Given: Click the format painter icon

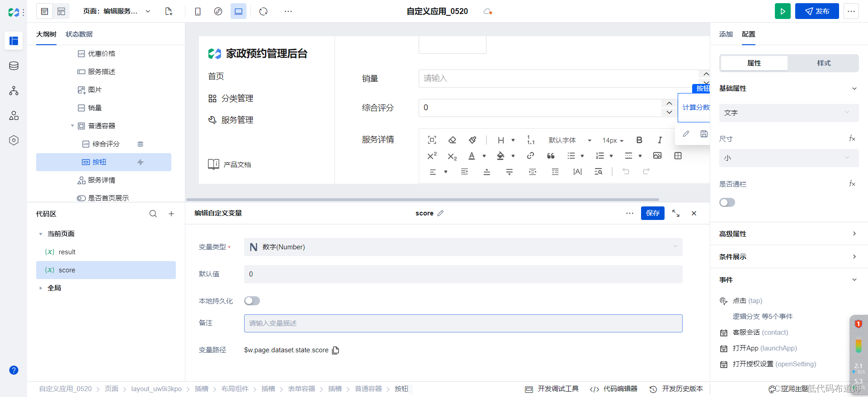Looking at the screenshot, I should 472,140.
